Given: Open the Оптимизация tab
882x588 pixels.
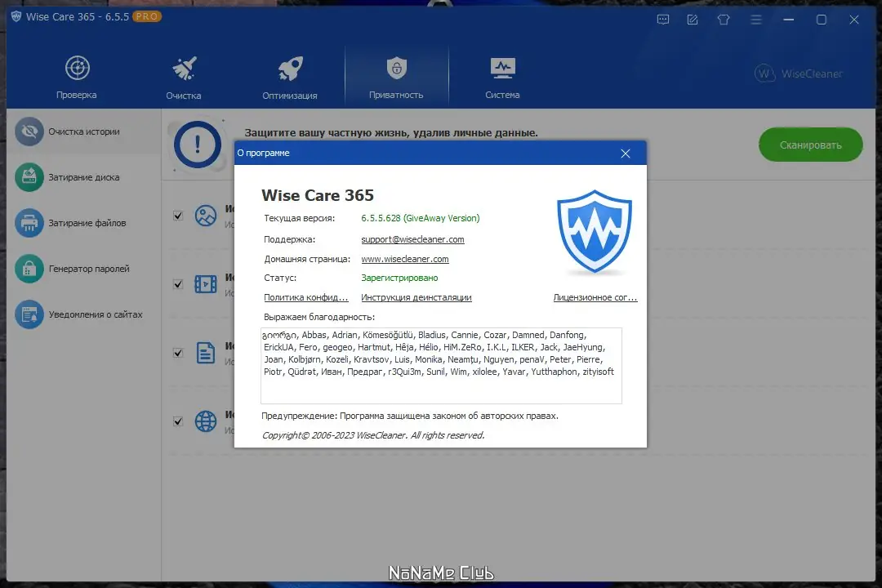Looking at the screenshot, I should [x=290, y=77].
